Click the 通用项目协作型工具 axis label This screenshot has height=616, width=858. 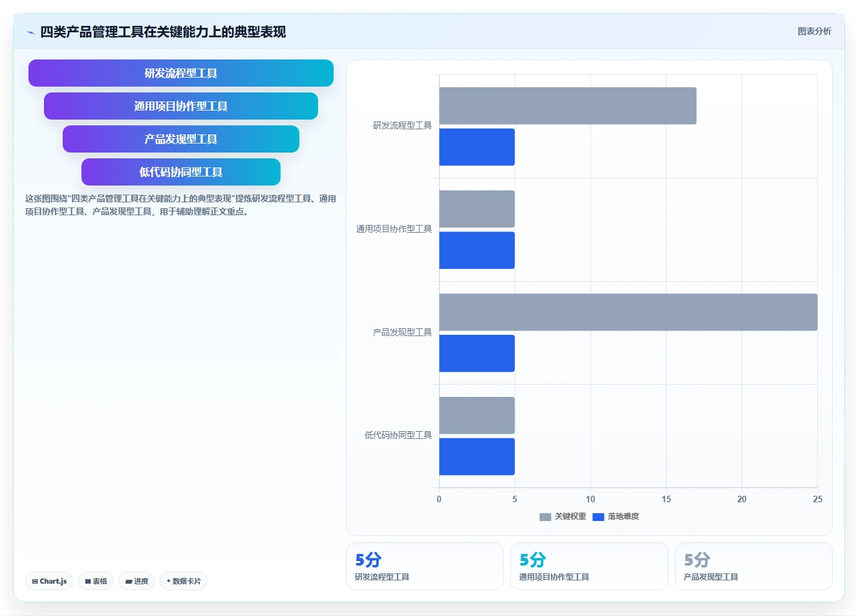click(394, 229)
